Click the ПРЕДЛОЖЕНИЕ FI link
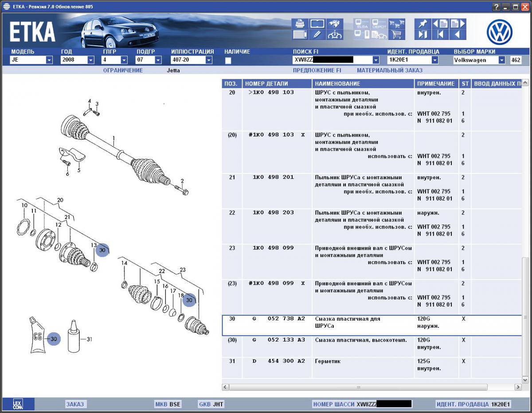This screenshot has width=532, height=413. click(317, 70)
